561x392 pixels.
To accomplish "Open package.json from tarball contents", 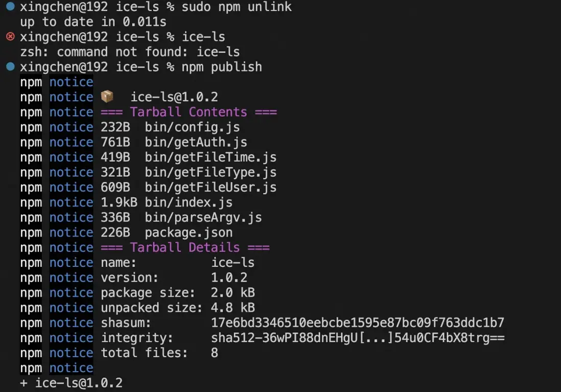I will pyautogui.click(x=189, y=233).
